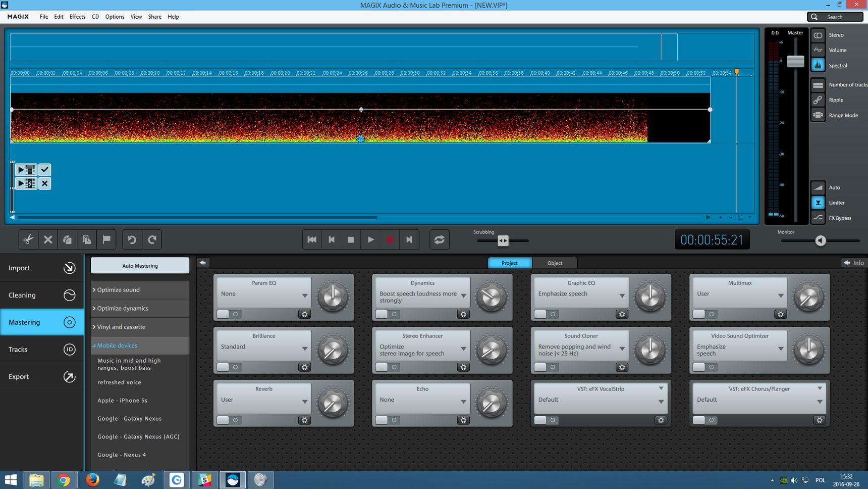Viewport: 868px width, 489px height.
Task: Open the Stereo display icon
Action: pos(818,35)
